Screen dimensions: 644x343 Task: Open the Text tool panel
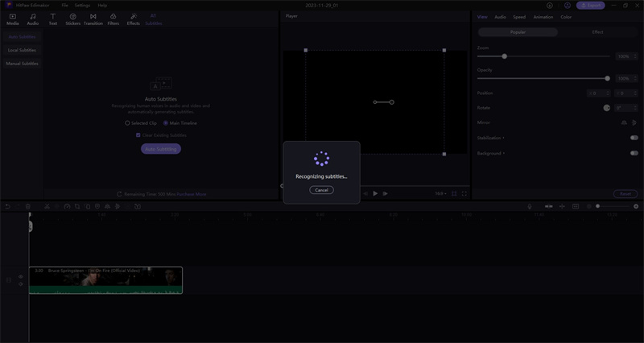coord(53,19)
